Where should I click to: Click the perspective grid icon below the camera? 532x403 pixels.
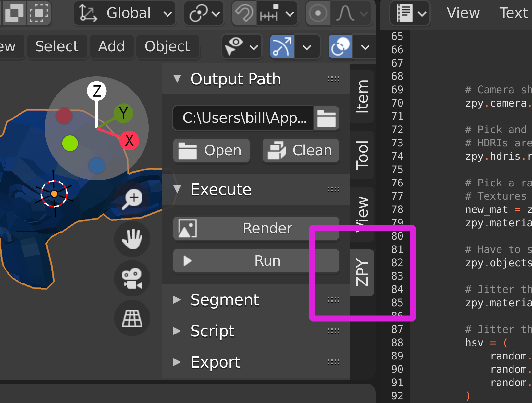coord(132,318)
